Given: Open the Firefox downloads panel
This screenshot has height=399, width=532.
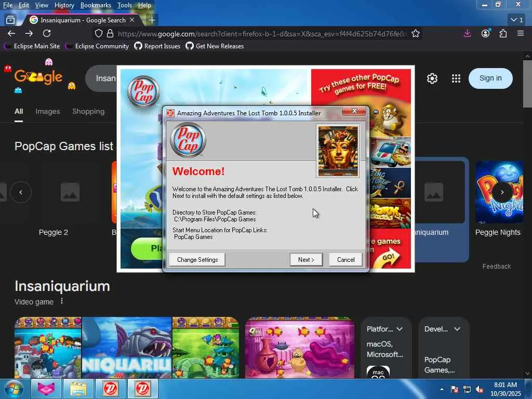Looking at the screenshot, I should point(467,33).
